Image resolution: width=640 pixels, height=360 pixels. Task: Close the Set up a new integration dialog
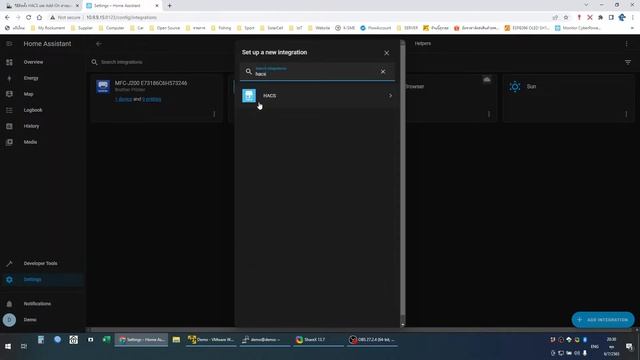387,53
